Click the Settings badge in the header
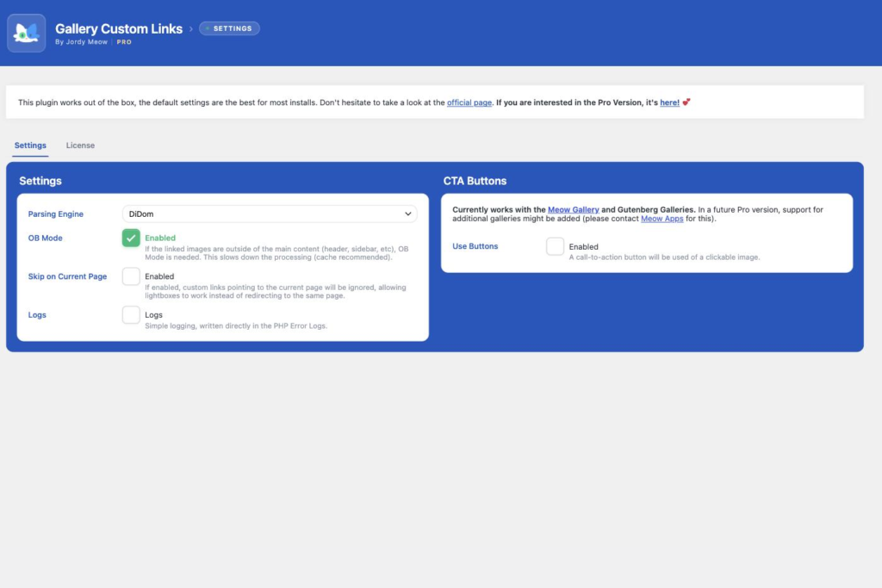 coord(229,28)
